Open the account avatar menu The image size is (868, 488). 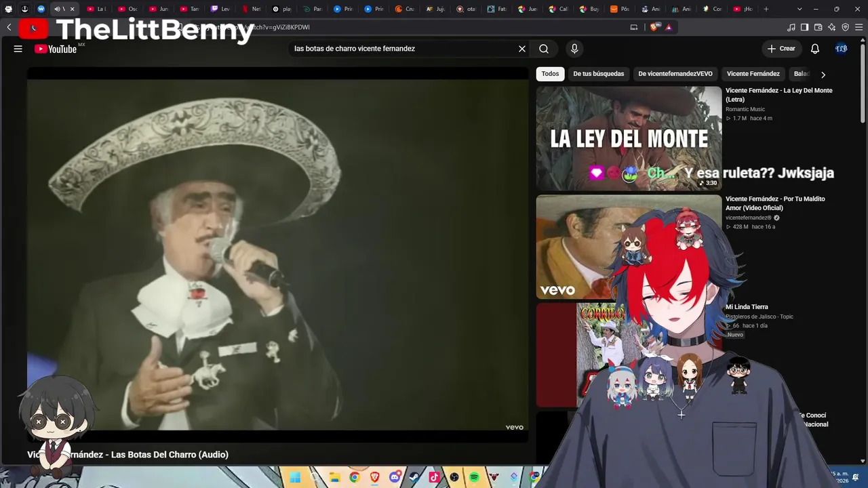pyautogui.click(x=842, y=49)
